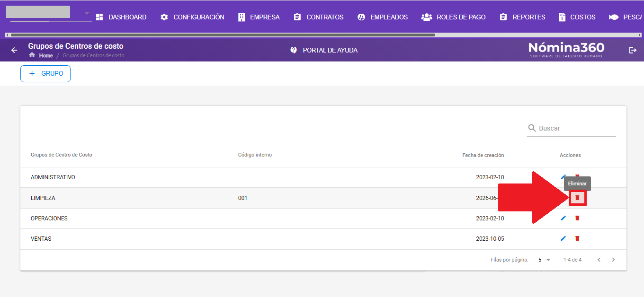Open the Portal de Ayuda help link
Screen dimensions: 644x297
pos(324,50)
